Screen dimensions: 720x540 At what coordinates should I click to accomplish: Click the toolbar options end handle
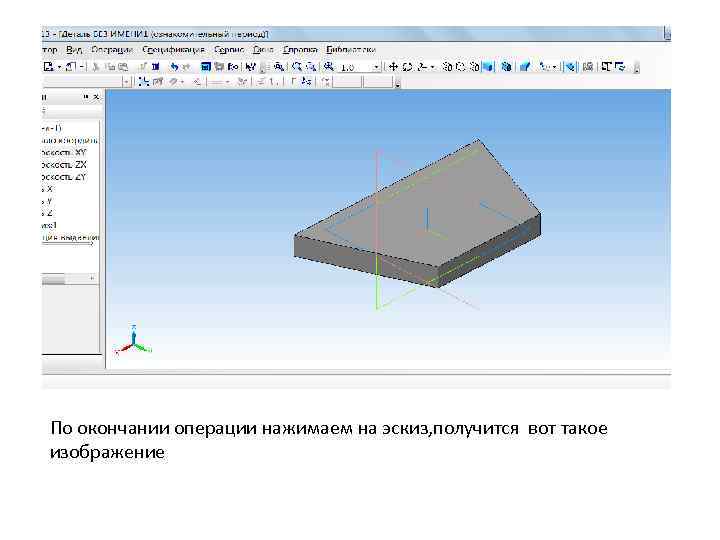(636, 68)
